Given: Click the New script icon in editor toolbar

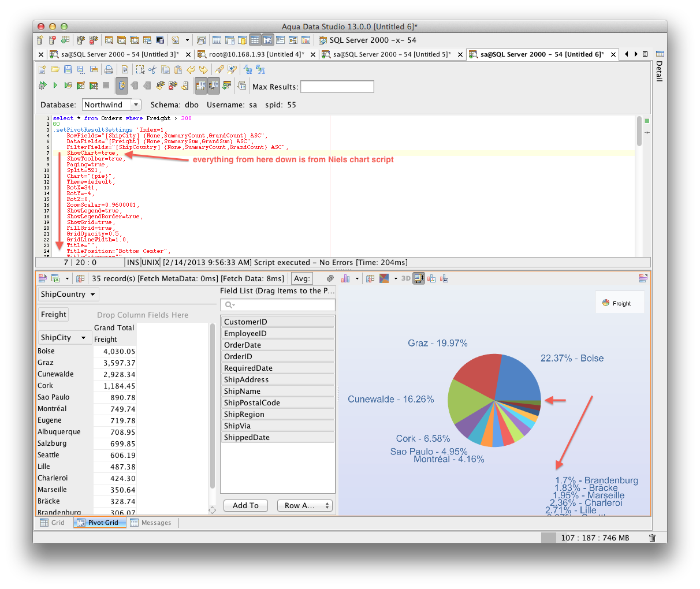Looking at the screenshot, I should coord(42,70).
